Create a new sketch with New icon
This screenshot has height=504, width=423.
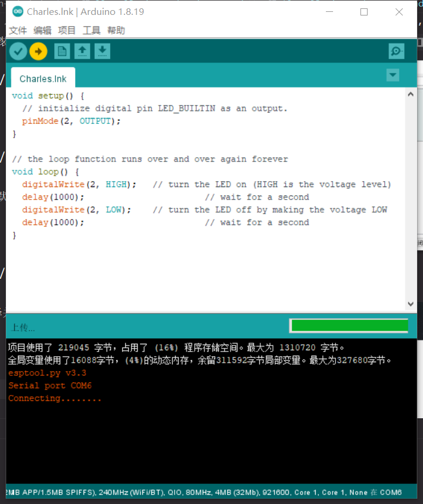coord(62,52)
